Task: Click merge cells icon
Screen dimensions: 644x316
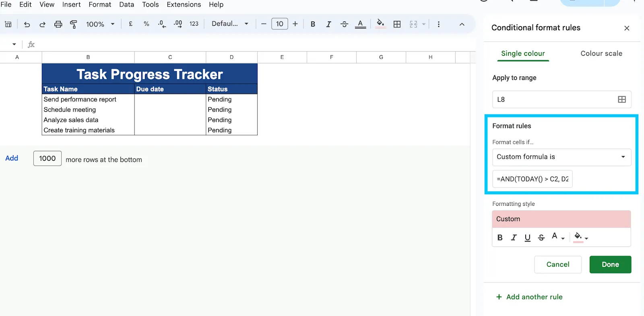Action: [413, 24]
